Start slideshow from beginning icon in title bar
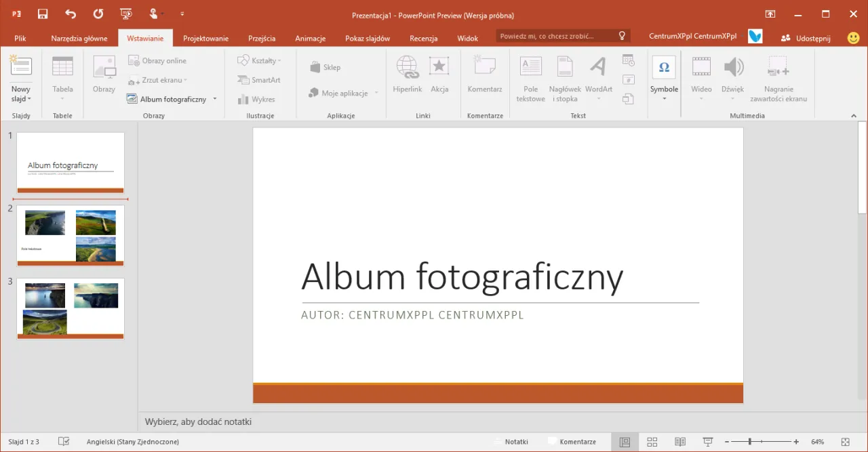This screenshot has width=868, height=452. click(125, 14)
